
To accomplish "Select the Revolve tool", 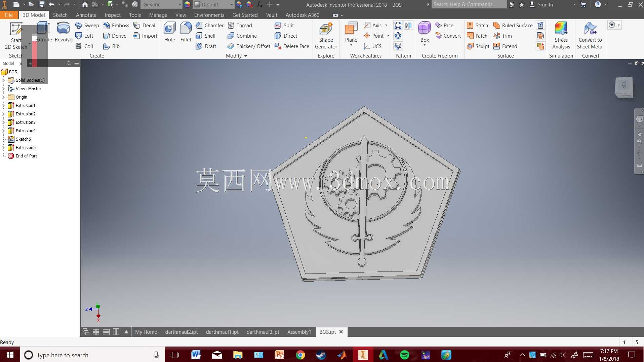I will [63, 32].
